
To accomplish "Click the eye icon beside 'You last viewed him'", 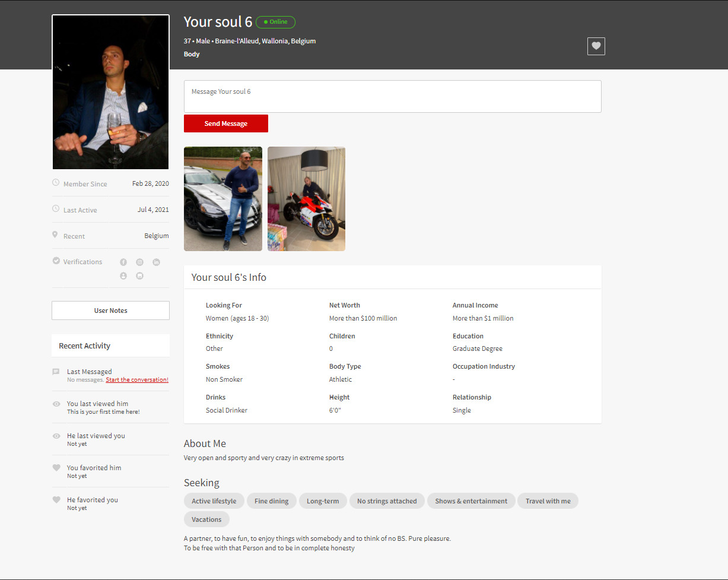I will 56,404.
